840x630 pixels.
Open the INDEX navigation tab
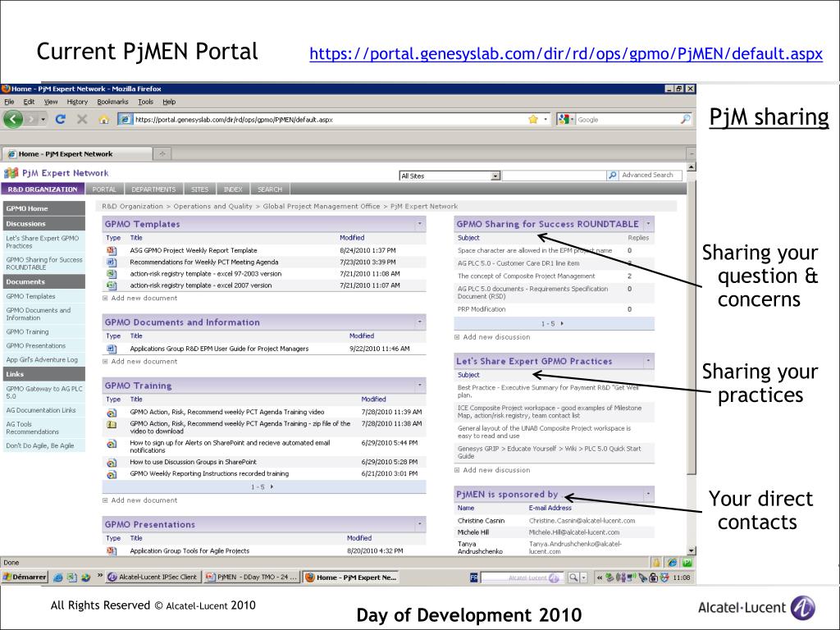pos(233,189)
